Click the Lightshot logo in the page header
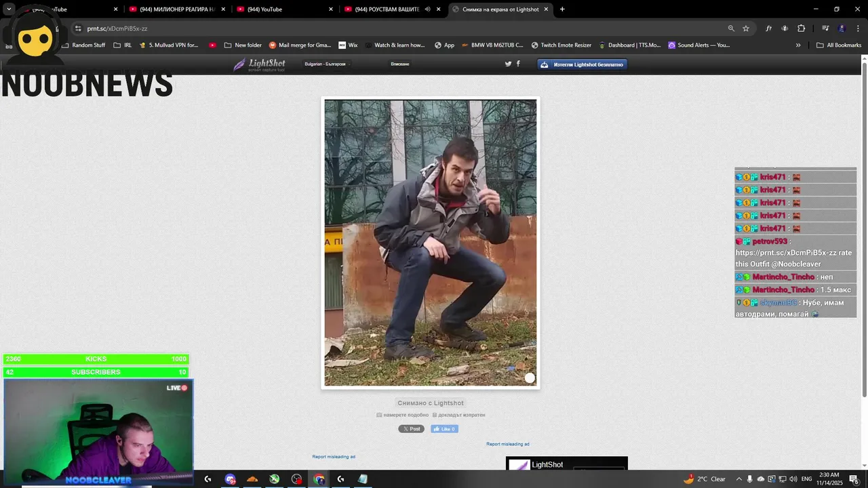 pos(259,64)
